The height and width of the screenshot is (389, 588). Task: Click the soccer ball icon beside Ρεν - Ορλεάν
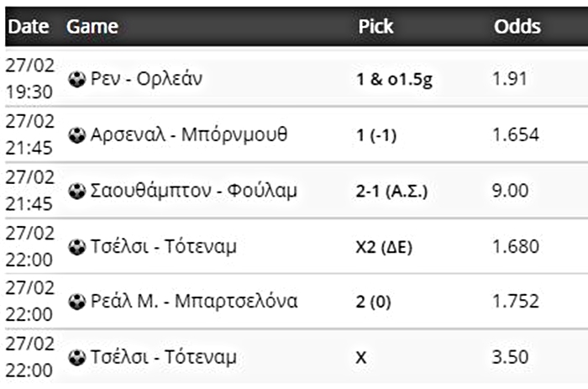(77, 80)
